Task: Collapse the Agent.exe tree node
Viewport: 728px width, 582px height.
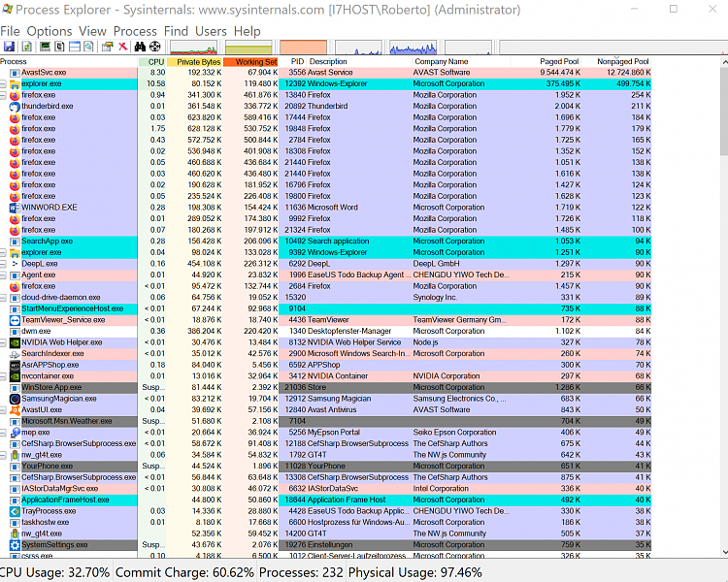Action: pyautogui.click(x=3, y=275)
